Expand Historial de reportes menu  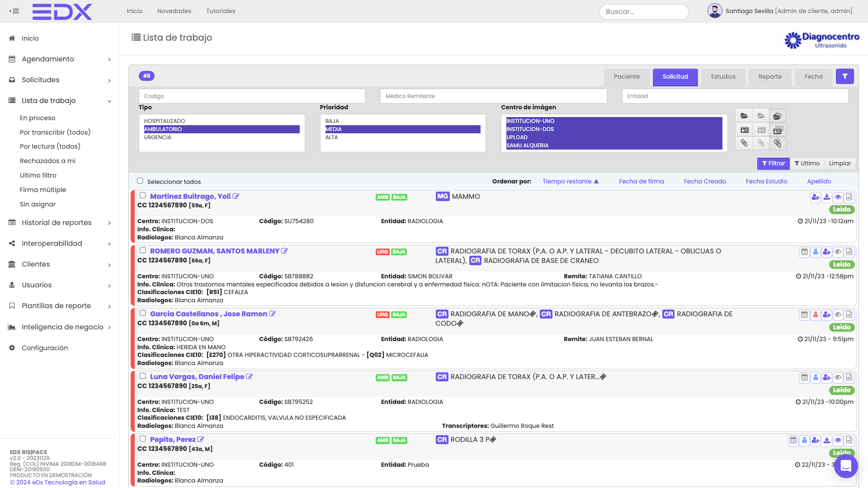(60, 223)
